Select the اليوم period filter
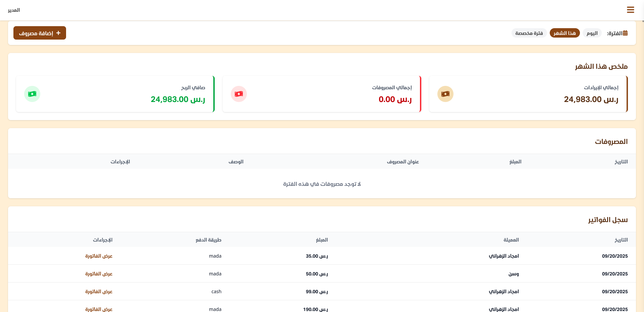644x312 pixels. 592,33
